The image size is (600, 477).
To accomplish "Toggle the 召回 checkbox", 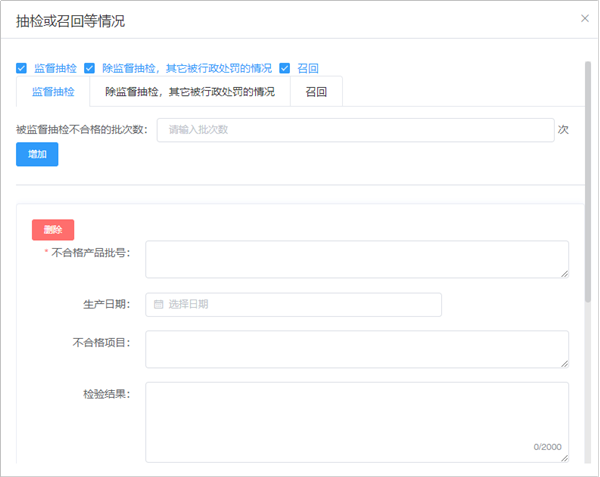I will point(285,69).
